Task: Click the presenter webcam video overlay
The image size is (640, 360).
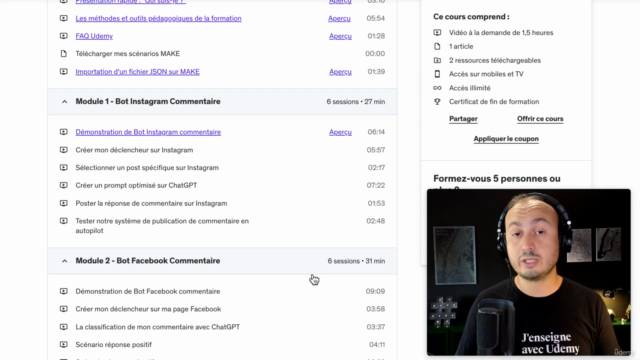Action: click(x=529, y=272)
